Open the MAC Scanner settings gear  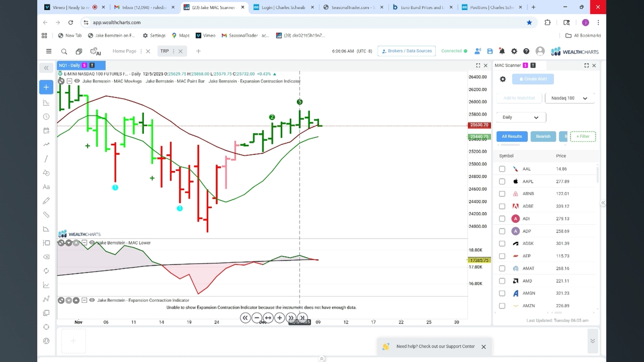[502, 79]
